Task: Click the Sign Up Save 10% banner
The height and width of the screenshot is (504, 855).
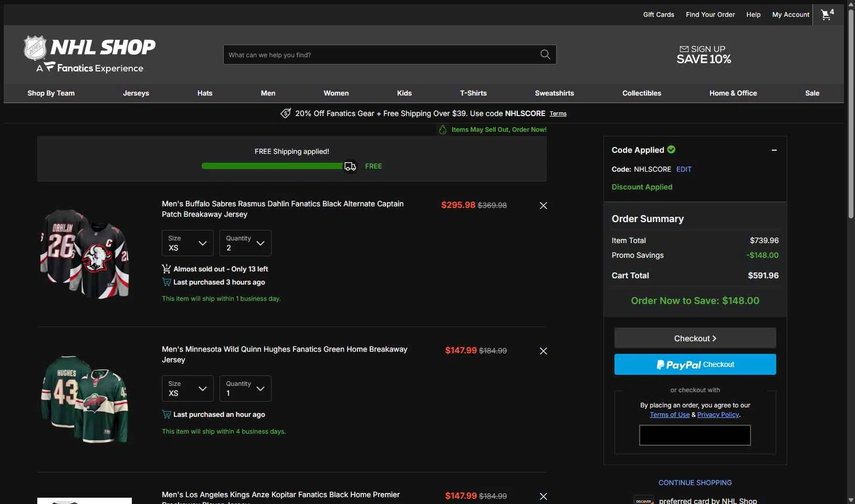Action: [704, 55]
